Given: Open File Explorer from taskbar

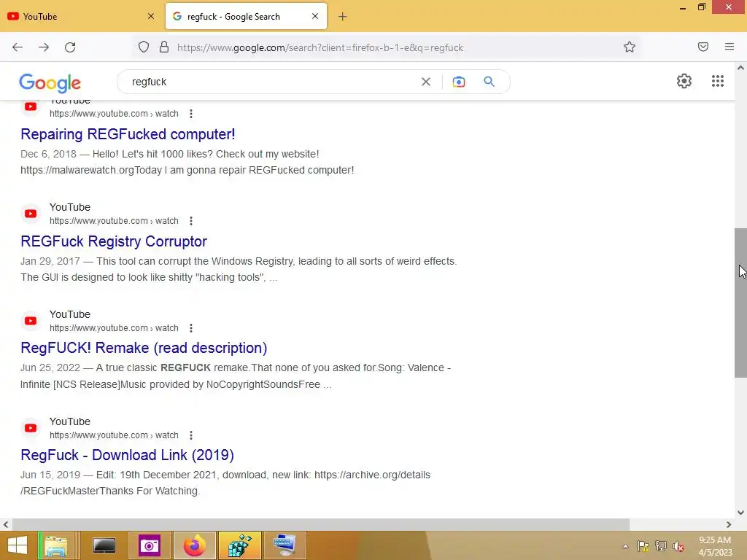Looking at the screenshot, I should click(55, 545).
